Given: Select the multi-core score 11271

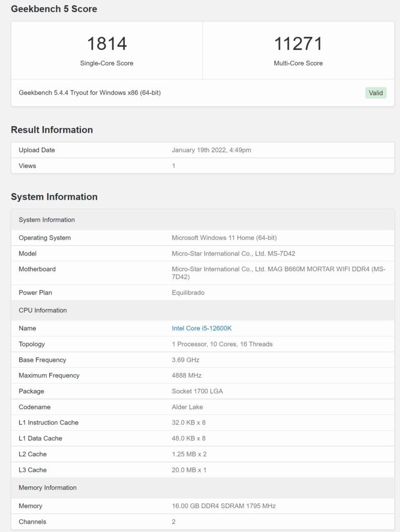Looking at the screenshot, I should coord(298,44).
